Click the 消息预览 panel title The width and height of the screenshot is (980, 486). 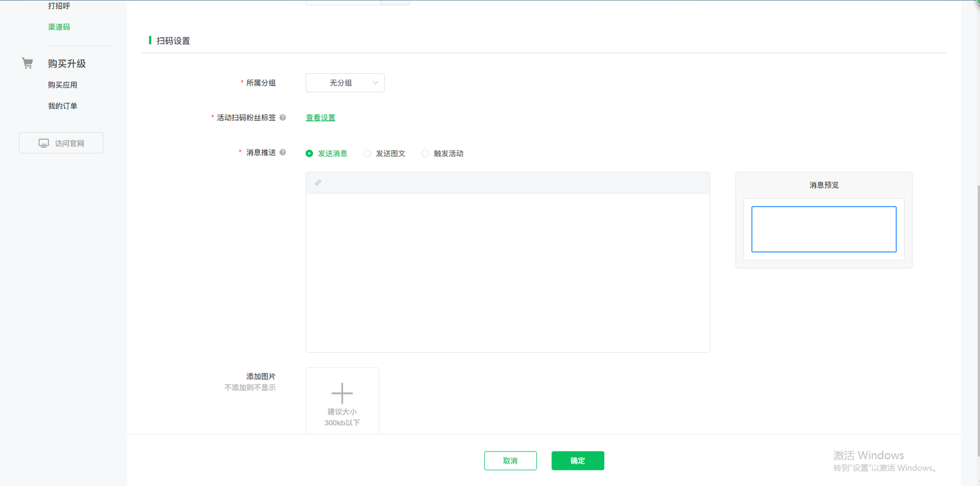tap(824, 185)
